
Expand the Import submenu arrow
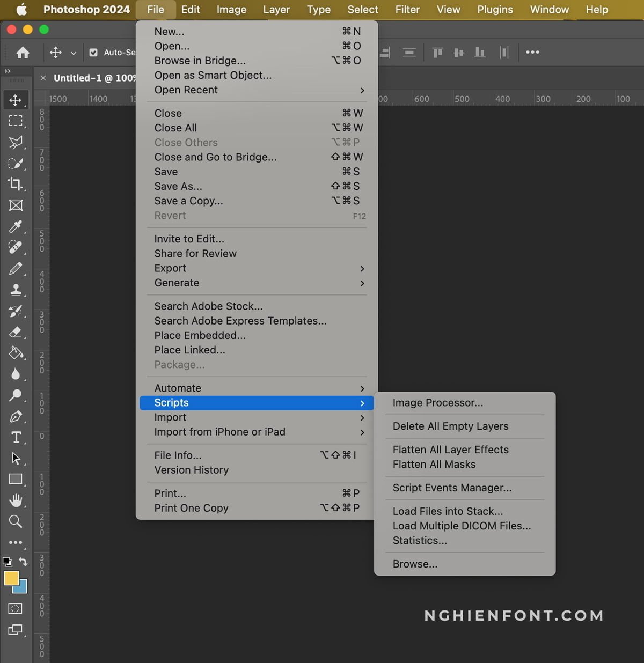362,418
